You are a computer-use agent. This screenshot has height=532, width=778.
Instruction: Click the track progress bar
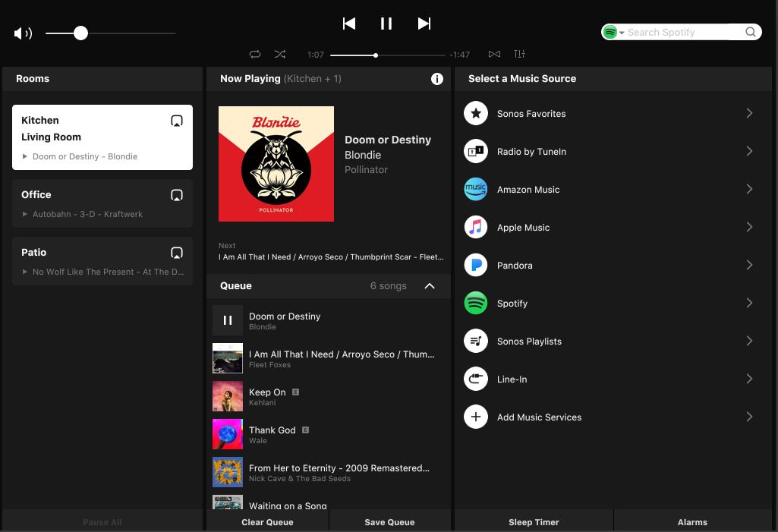[x=388, y=55]
